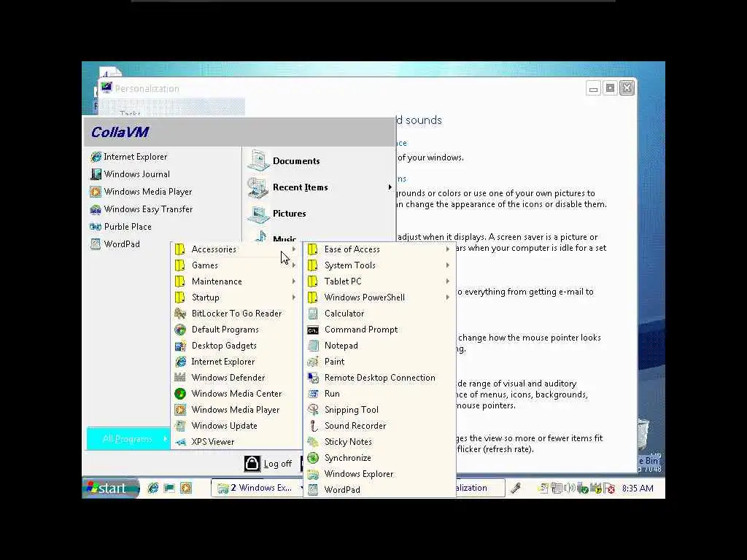Image resolution: width=747 pixels, height=560 pixels.
Task: Click Internet Explorer quick launch icon on taskbar
Action: (153, 488)
